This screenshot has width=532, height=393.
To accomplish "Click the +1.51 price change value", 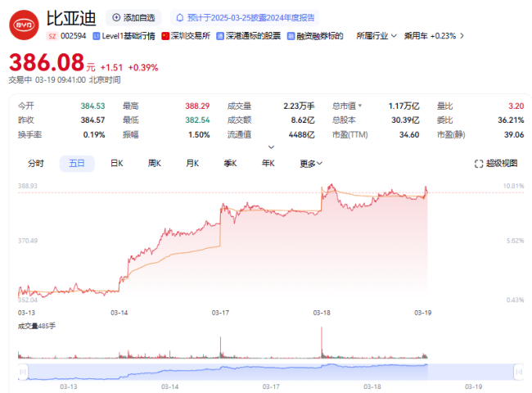I will pos(111,67).
